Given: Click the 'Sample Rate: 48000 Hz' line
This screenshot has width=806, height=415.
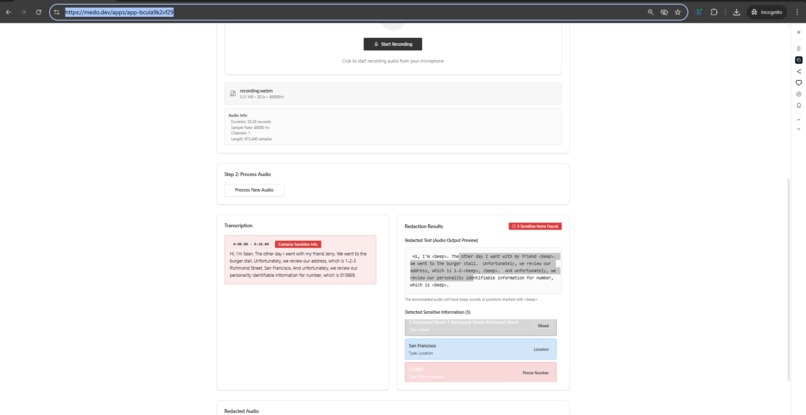Looking at the screenshot, I should [x=250, y=127].
